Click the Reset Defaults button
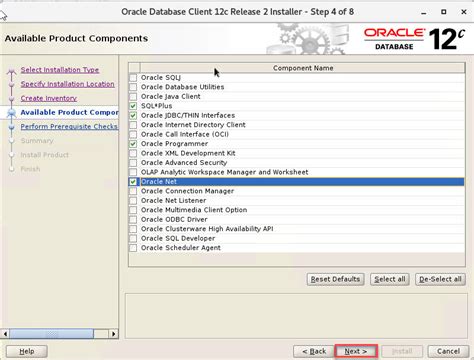The height and width of the screenshot is (360, 474). click(x=335, y=279)
